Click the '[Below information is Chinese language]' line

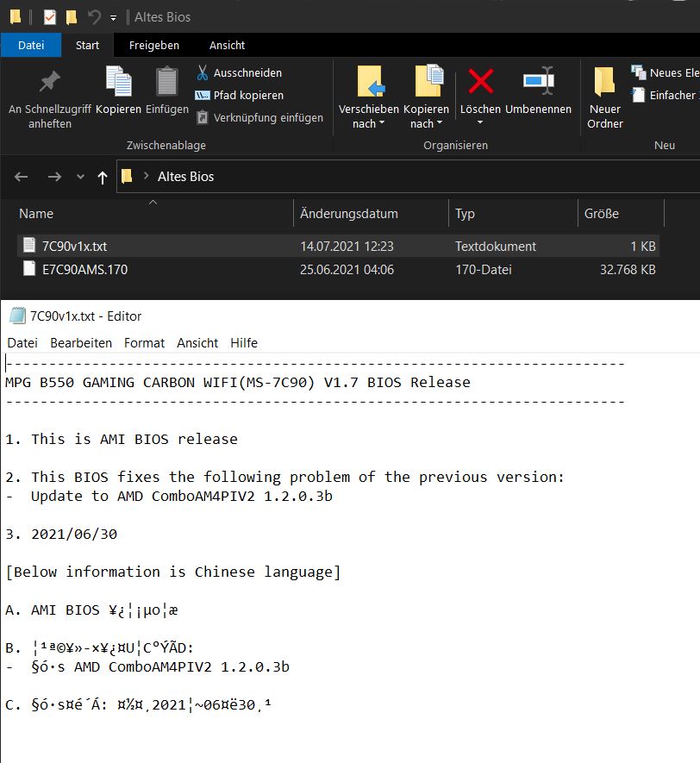[x=172, y=572]
